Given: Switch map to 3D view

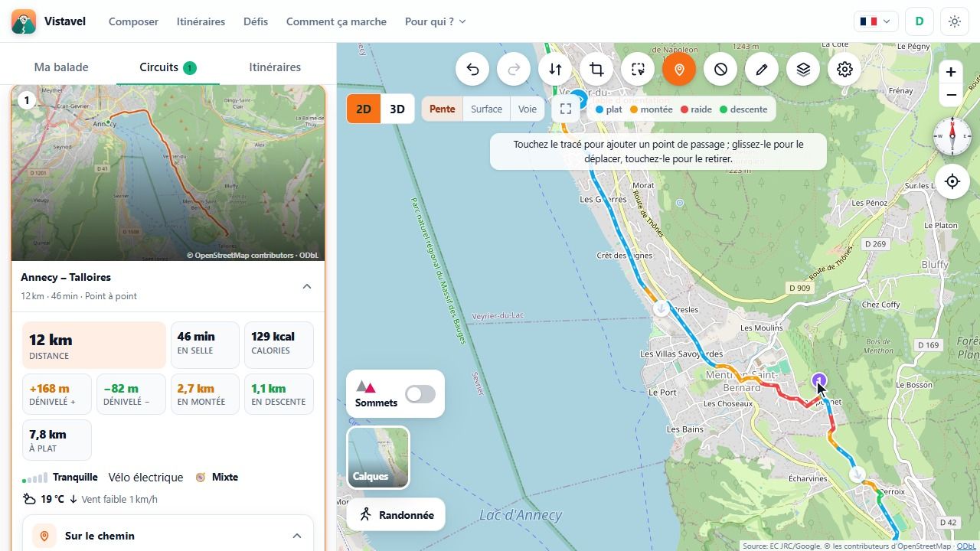Looking at the screenshot, I should [x=397, y=109].
